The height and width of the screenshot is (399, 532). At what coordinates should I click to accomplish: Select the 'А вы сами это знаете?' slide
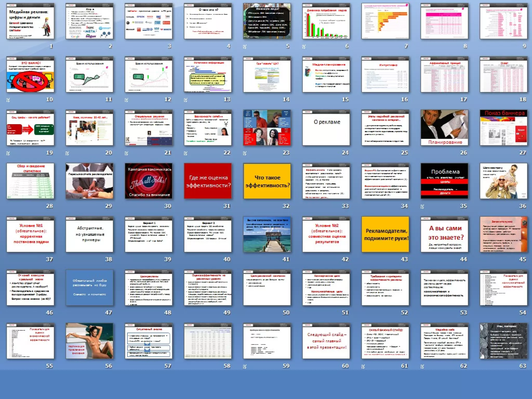coord(444,234)
